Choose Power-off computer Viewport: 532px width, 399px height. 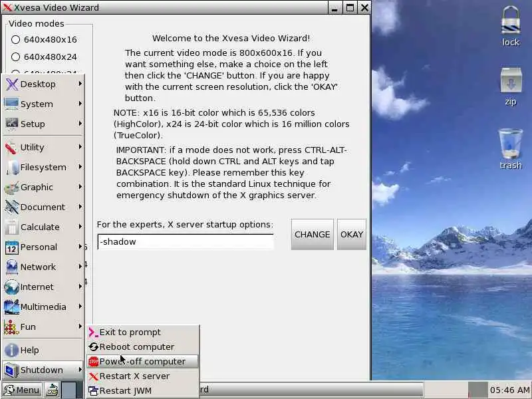pos(143,362)
